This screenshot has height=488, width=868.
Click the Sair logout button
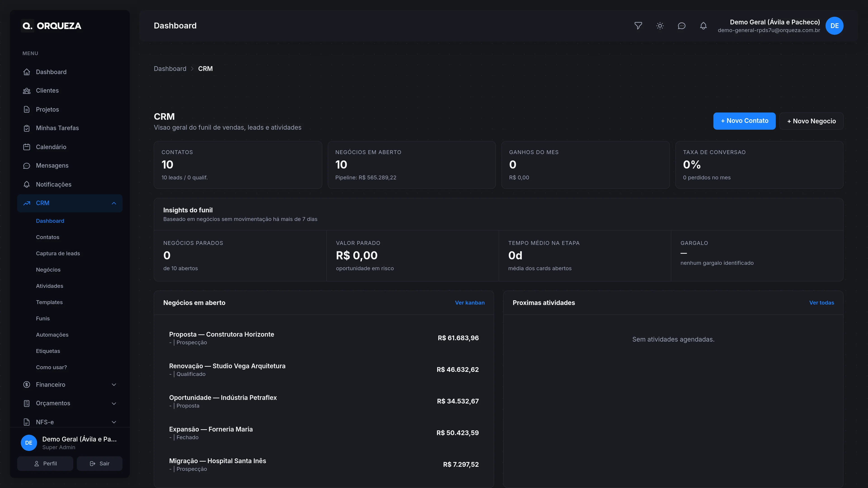coord(99,463)
